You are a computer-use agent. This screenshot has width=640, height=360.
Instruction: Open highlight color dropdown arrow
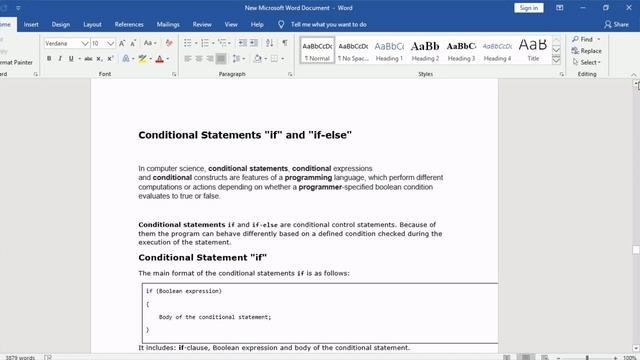click(150, 59)
